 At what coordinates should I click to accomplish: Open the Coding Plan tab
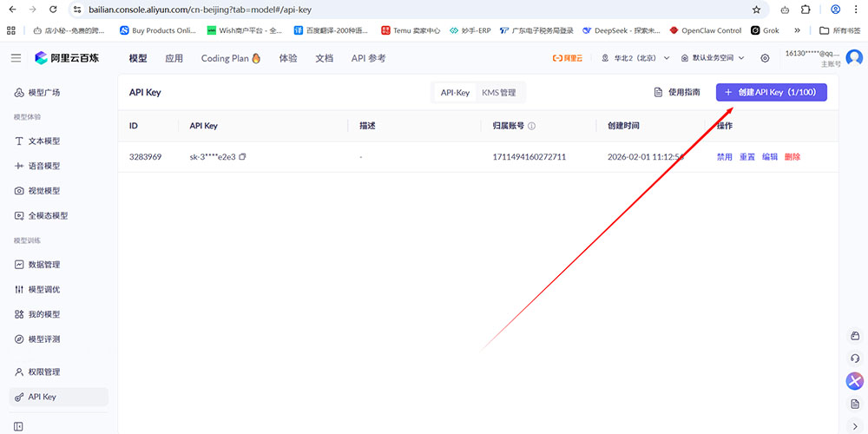pos(231,58)
